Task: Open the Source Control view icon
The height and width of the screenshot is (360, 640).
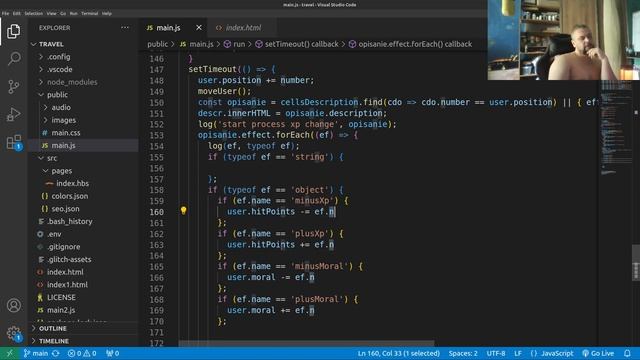Action: [13, 87]
